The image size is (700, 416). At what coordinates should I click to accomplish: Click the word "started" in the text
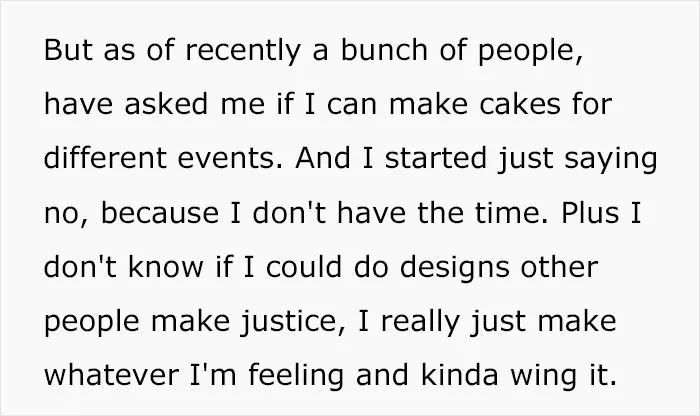tap(435, 158)
